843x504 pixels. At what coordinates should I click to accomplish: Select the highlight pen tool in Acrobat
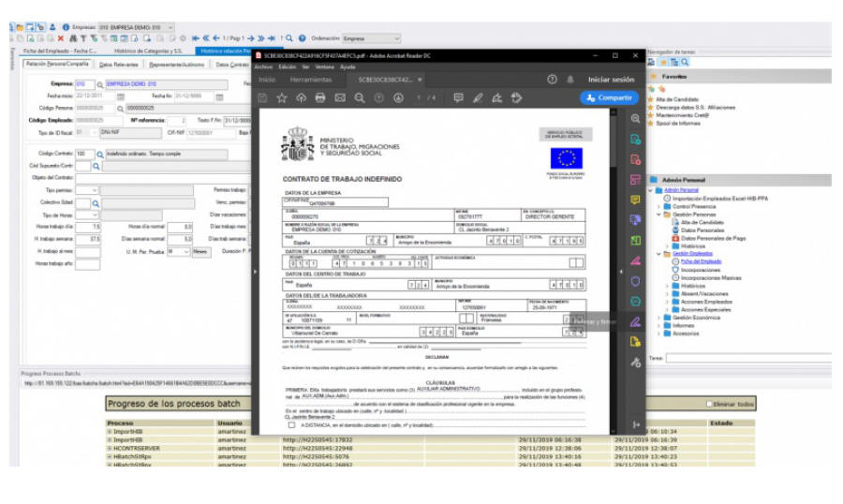coord(478,97)
